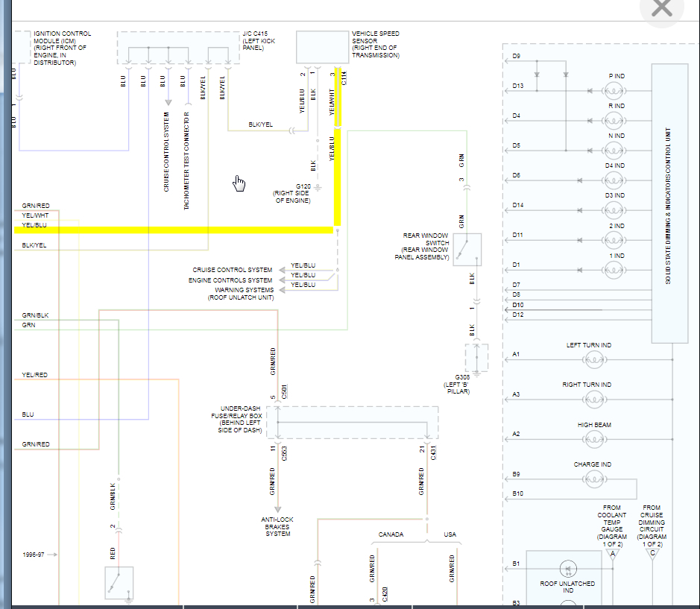Click the 'REAR WINDOW SWITCH' label
The height and width of the screenshot is (609, 700).
(x=421, y=246)
